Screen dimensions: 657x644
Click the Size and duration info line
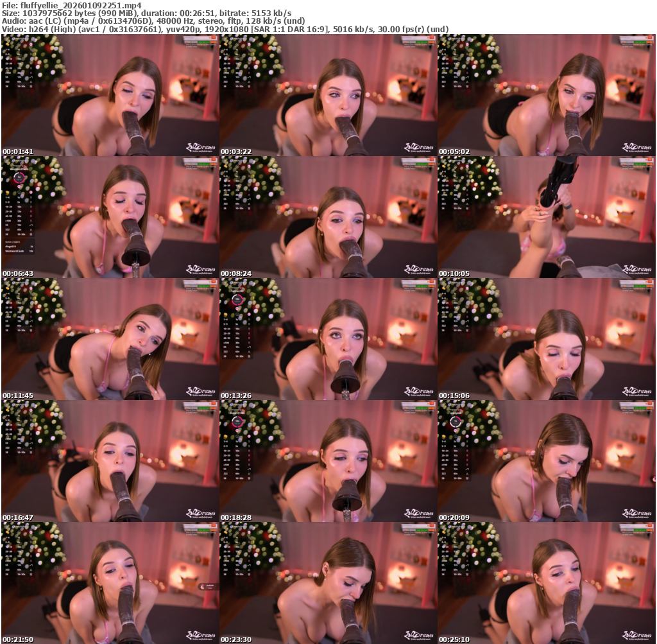146,13
